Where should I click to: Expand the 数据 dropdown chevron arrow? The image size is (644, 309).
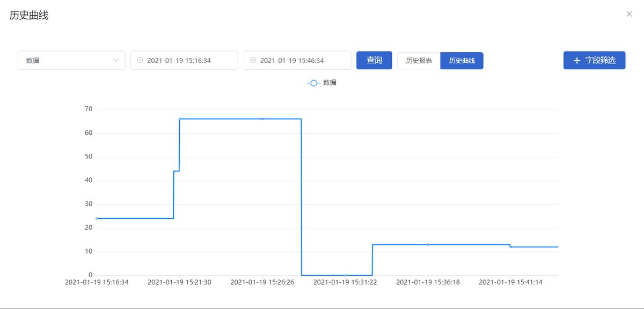click(x=115, y=60)
